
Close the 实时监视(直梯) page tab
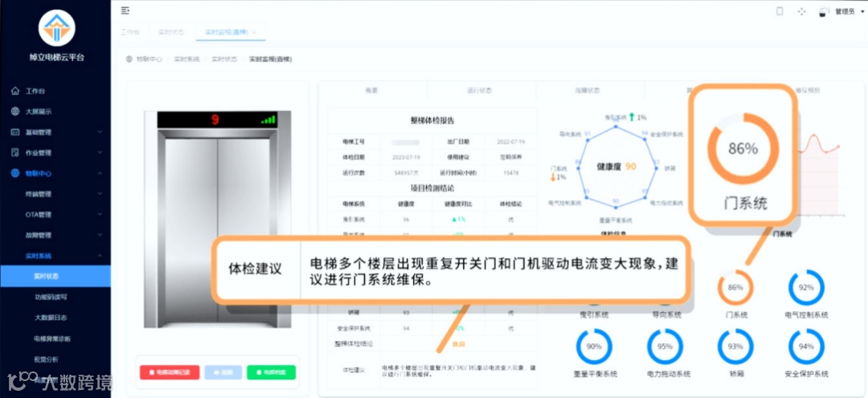tap(254, 32)
